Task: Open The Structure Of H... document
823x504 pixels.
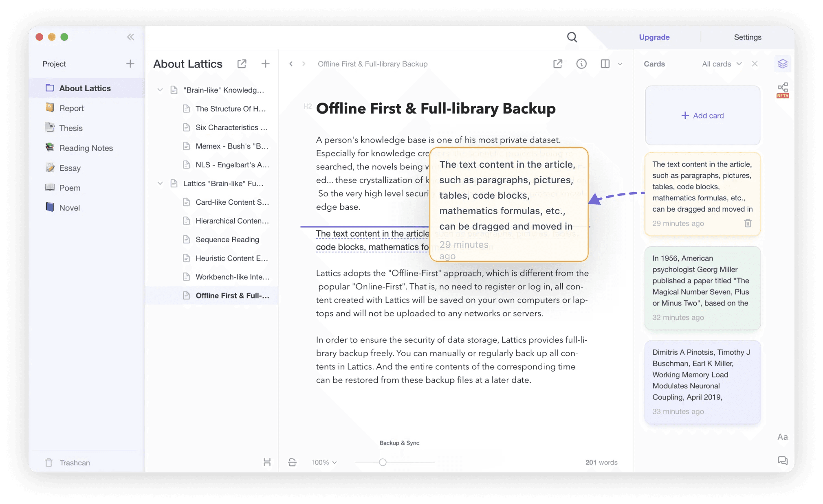Action: pos(212,109)
